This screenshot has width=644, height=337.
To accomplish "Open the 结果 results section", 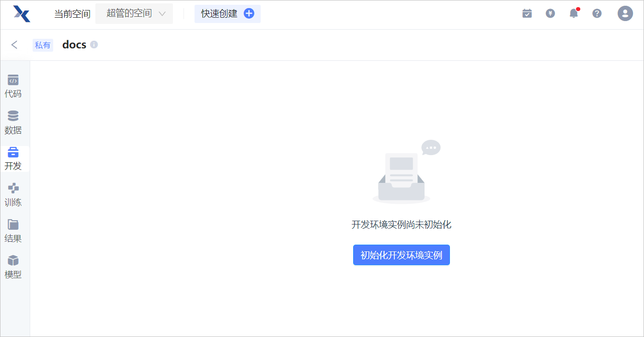I will 13,231.
